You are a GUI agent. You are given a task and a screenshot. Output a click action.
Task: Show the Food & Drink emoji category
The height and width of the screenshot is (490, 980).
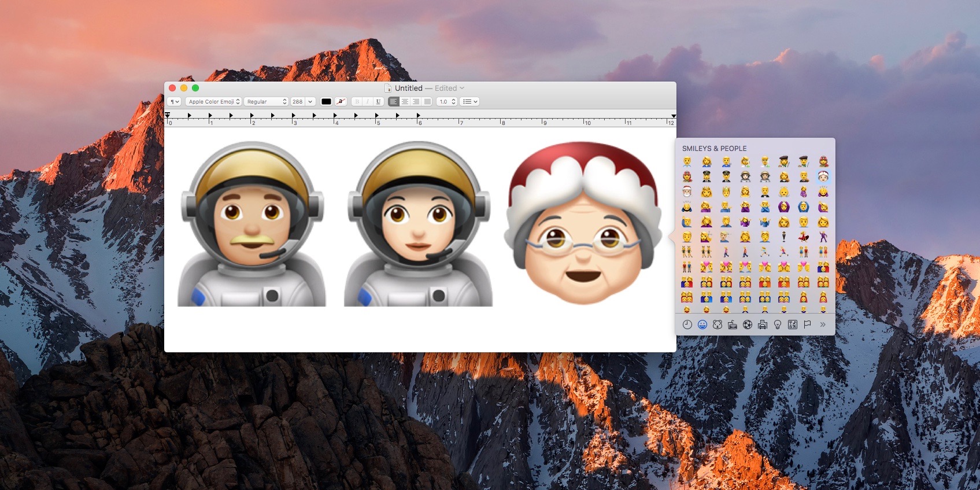coord(733,325)
